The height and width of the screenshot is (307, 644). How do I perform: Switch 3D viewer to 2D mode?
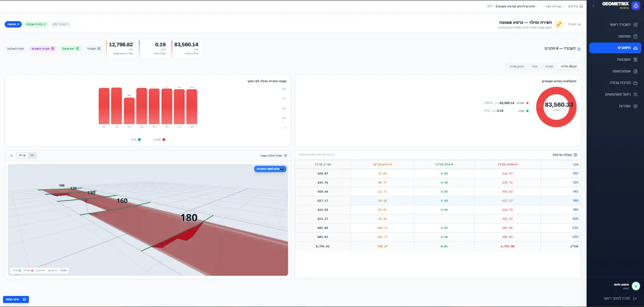pos(32,156)
